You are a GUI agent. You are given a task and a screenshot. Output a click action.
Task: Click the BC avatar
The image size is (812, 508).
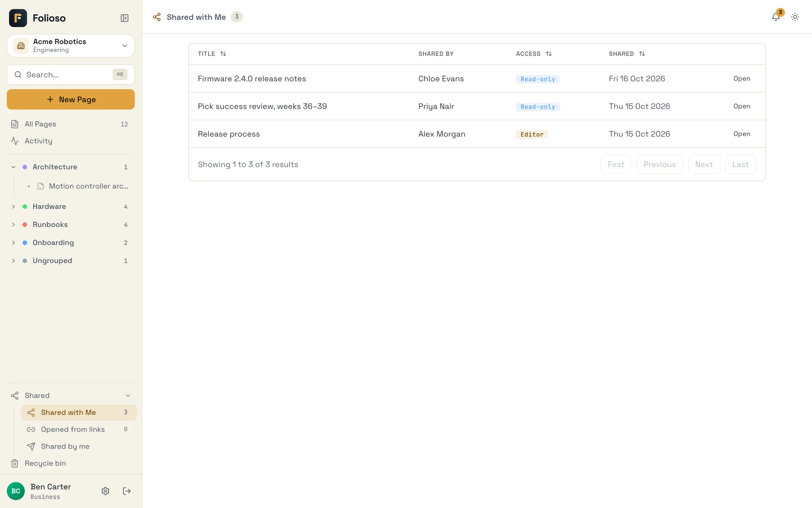point(16,491)
